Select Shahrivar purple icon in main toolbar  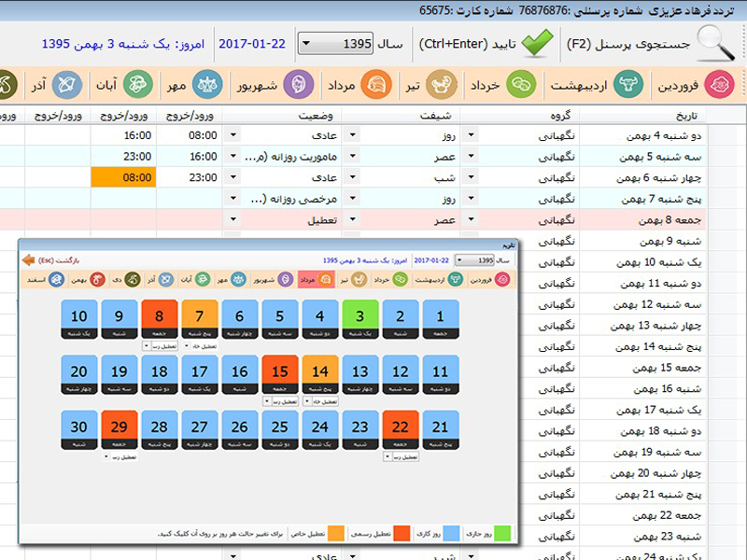(299, 85)
